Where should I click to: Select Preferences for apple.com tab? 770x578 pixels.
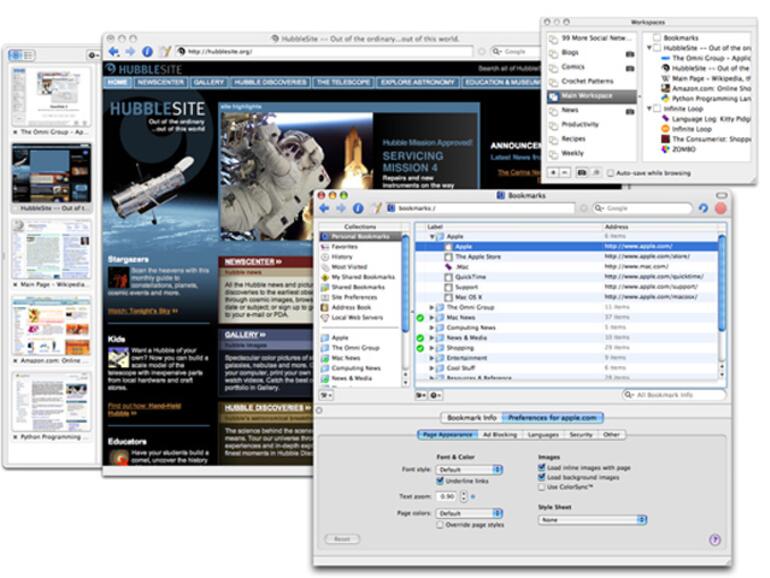coord(552,418)
